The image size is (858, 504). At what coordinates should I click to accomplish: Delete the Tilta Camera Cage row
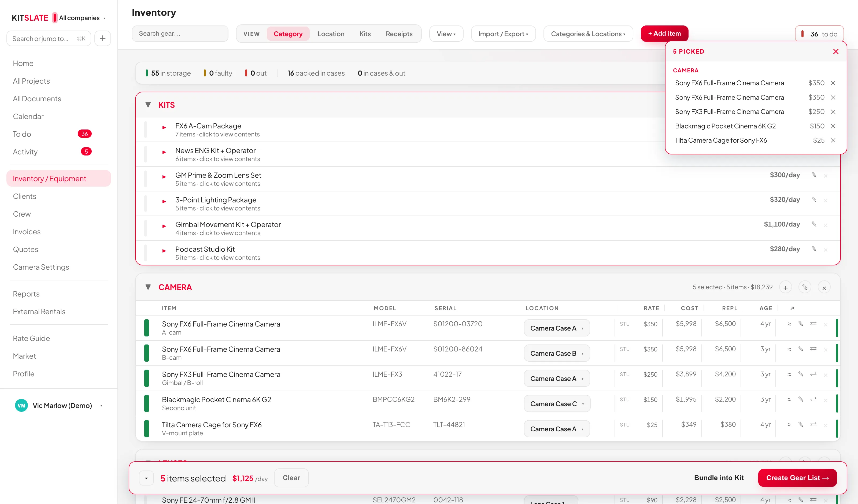click(826, 426)
